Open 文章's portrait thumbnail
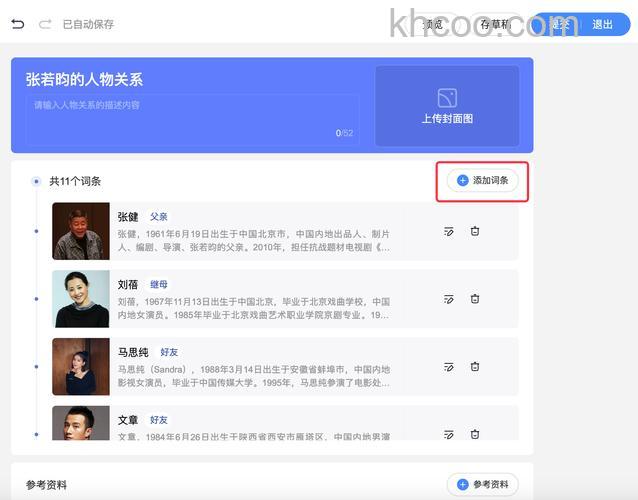 click(81, 423)
